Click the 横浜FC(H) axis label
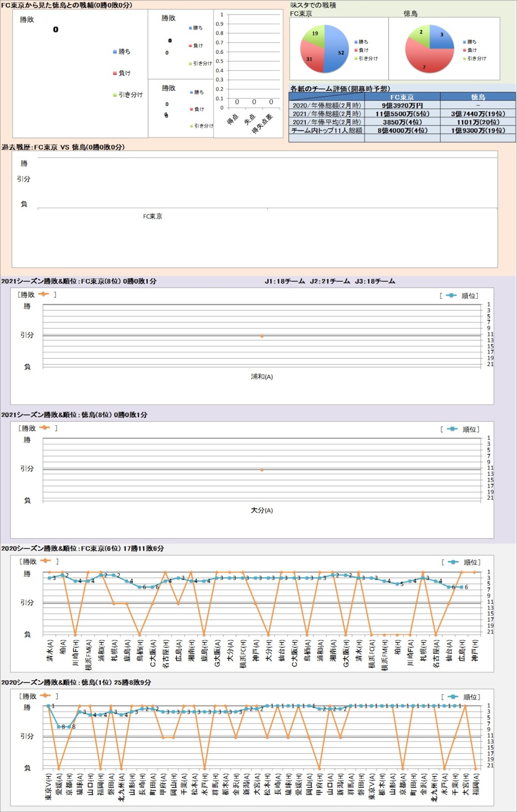The height and width of the screenshot is (812, 517). click(x=243, y=654)
